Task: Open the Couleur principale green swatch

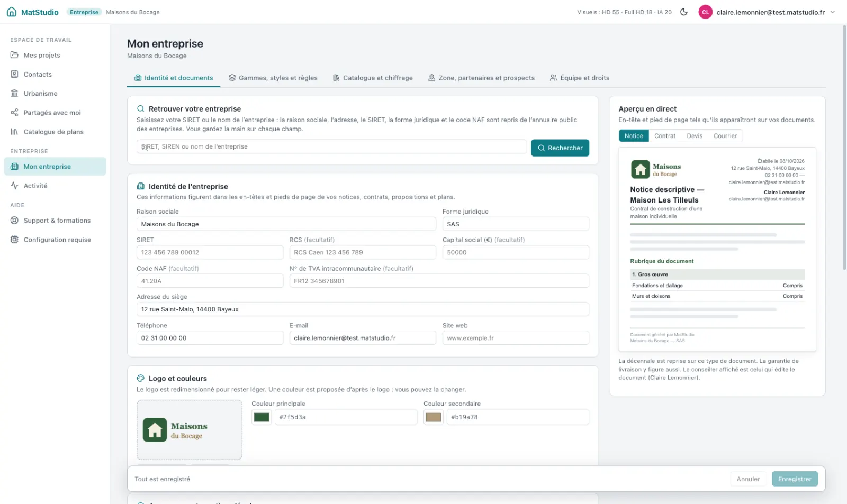Action: [x=262, y=417]
